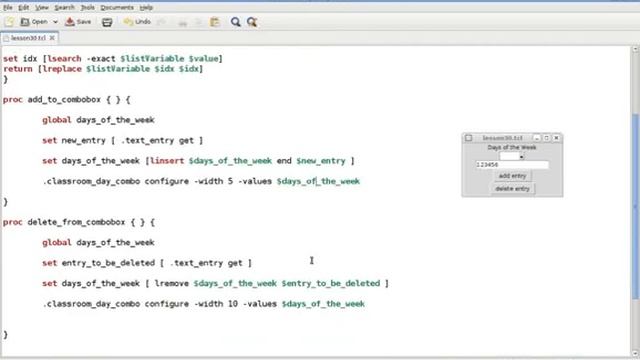Viewport: 640px width, 360px height.
Task: Click the combobox text field under Days of the Week
Action: (509, 156)
